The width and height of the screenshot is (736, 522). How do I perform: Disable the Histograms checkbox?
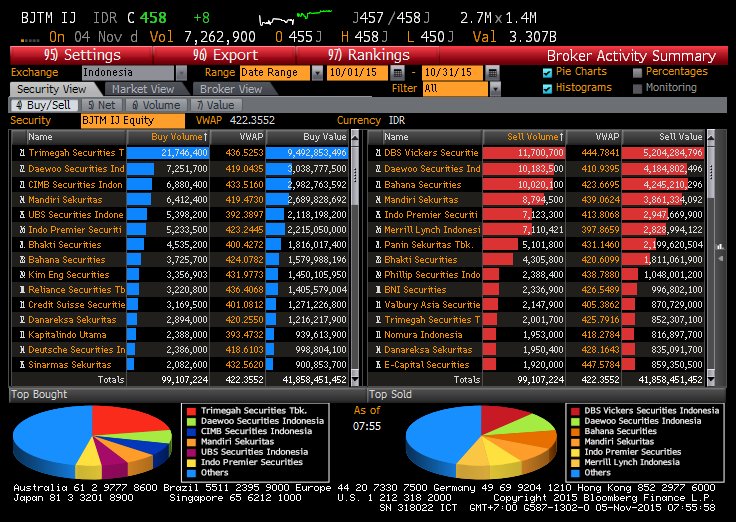pos(547,88)
